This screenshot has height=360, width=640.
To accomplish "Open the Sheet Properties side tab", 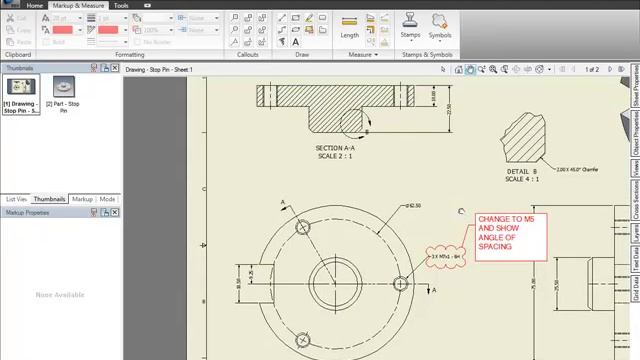I will [x=635, y=85].
